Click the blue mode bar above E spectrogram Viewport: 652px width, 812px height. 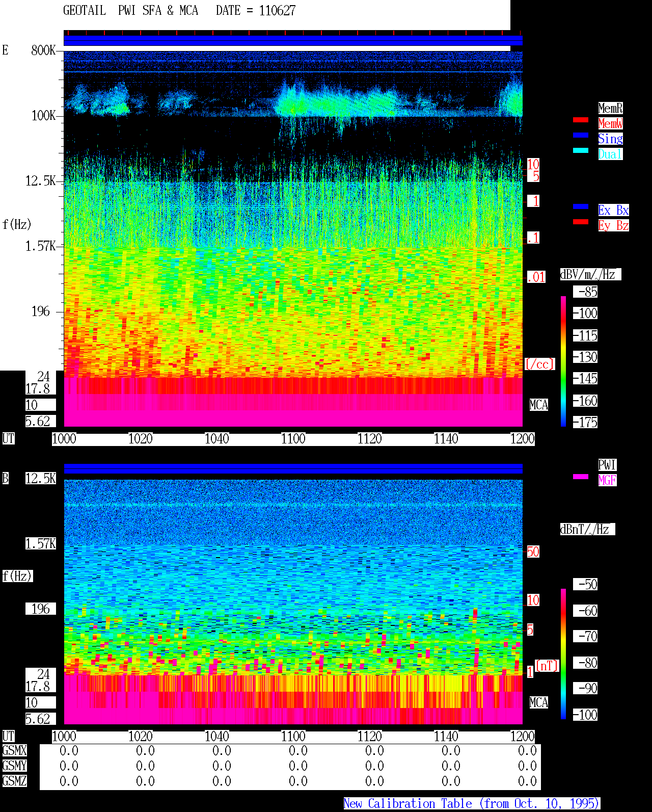[293, 41]
